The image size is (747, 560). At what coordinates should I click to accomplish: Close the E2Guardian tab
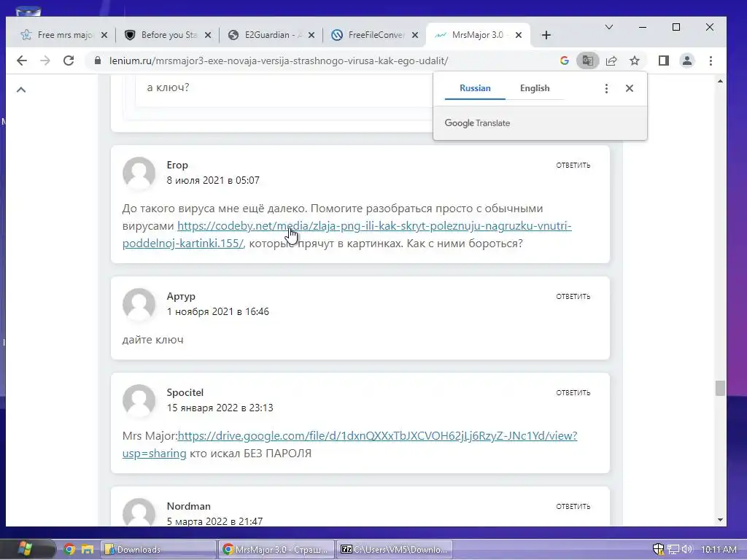coord(311,35)
